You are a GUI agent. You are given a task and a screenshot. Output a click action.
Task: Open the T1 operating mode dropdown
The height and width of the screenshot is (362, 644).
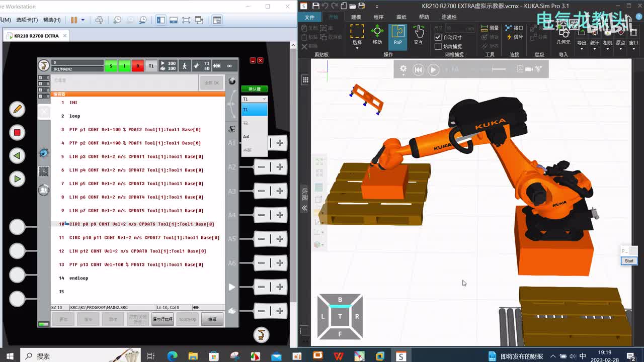(x=254, y=99)
